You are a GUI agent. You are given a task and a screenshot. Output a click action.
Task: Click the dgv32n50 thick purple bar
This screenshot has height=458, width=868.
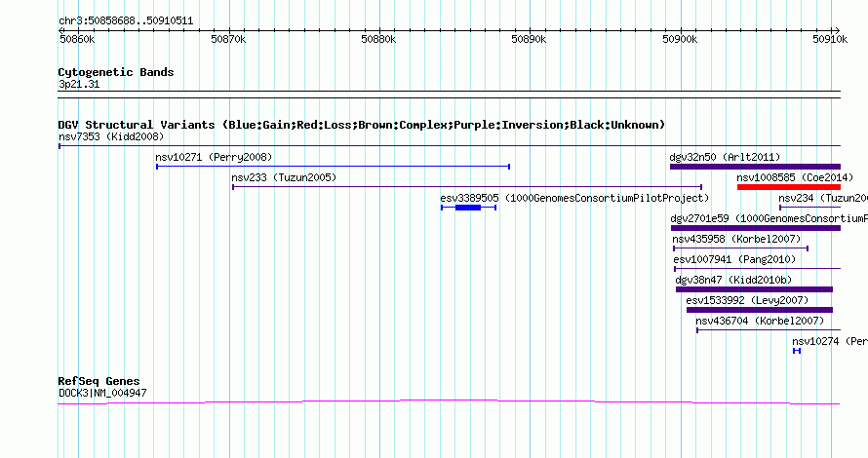pos(755,167)
